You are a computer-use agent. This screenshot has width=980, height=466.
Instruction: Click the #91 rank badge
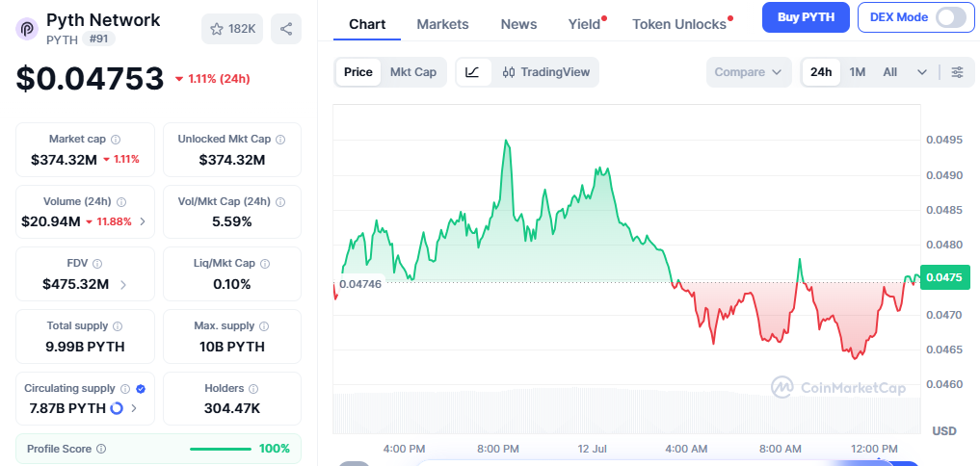pos(98,39)
